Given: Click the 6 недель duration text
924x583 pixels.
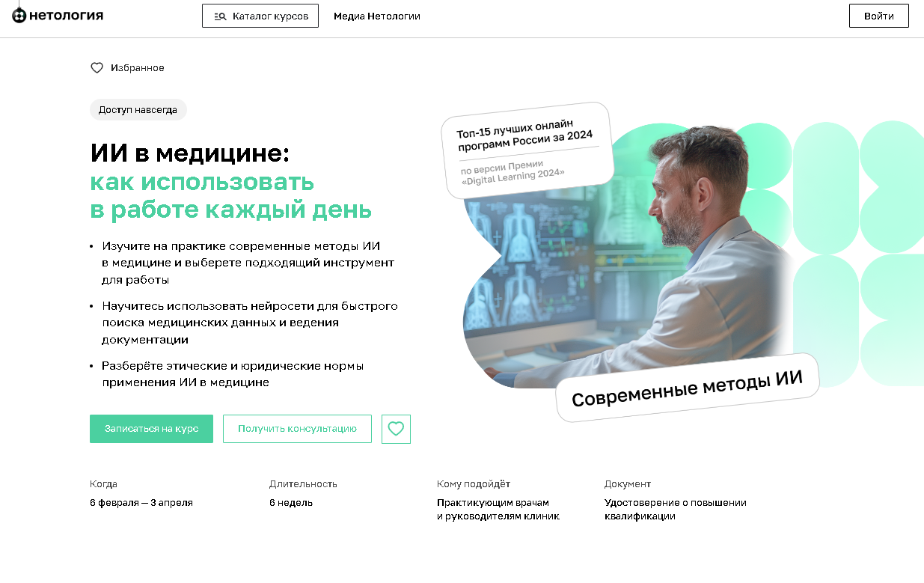Looking at the screenshot, I should (x=291, y=503).
